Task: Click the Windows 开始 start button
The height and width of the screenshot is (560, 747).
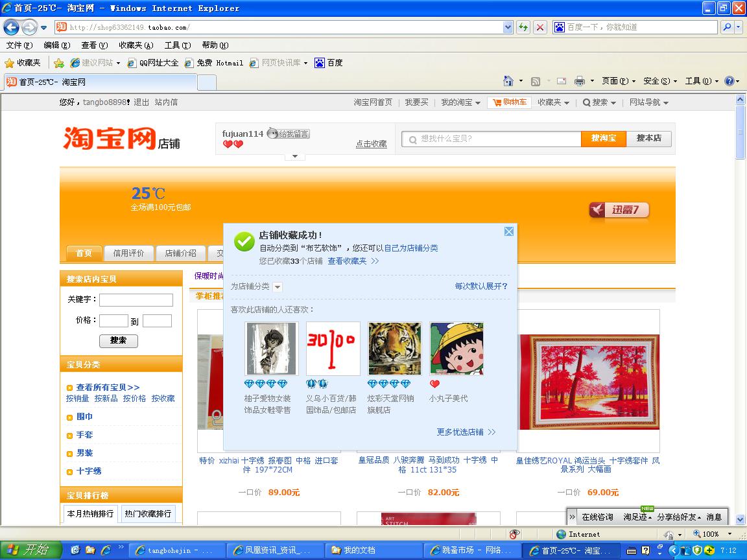Action: (x=30, y=550)
